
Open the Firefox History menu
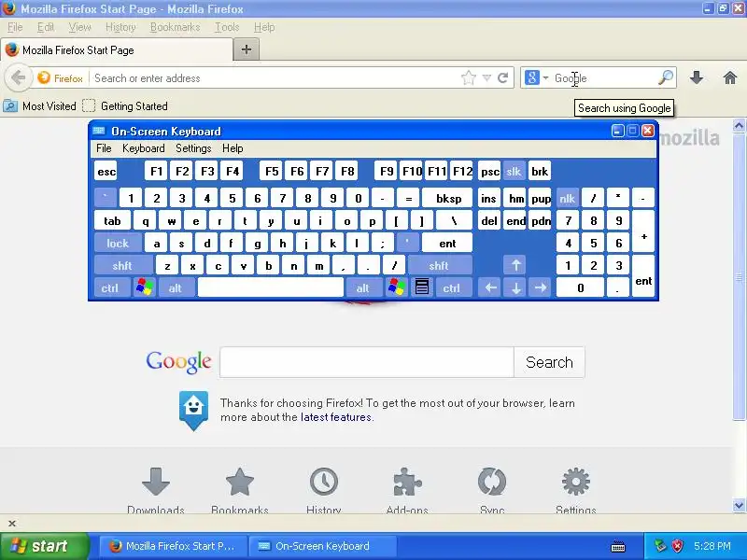(120, 27)
